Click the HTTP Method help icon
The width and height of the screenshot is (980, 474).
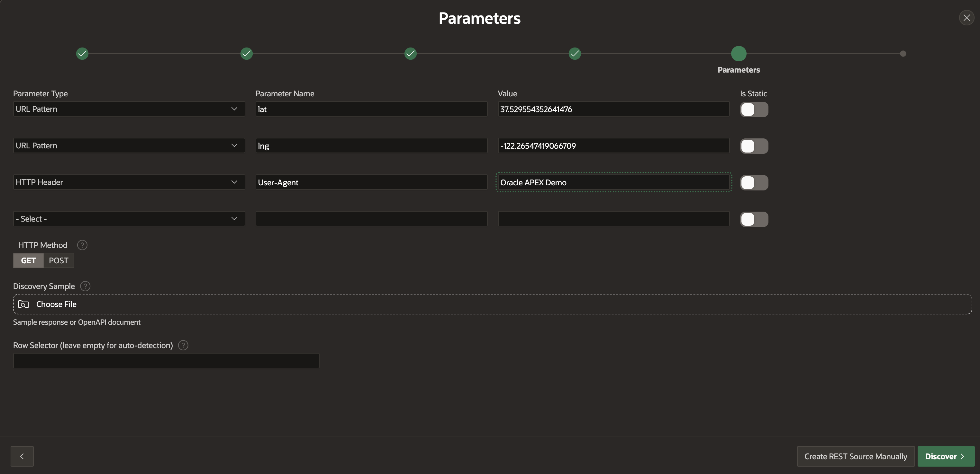[82, 245]
